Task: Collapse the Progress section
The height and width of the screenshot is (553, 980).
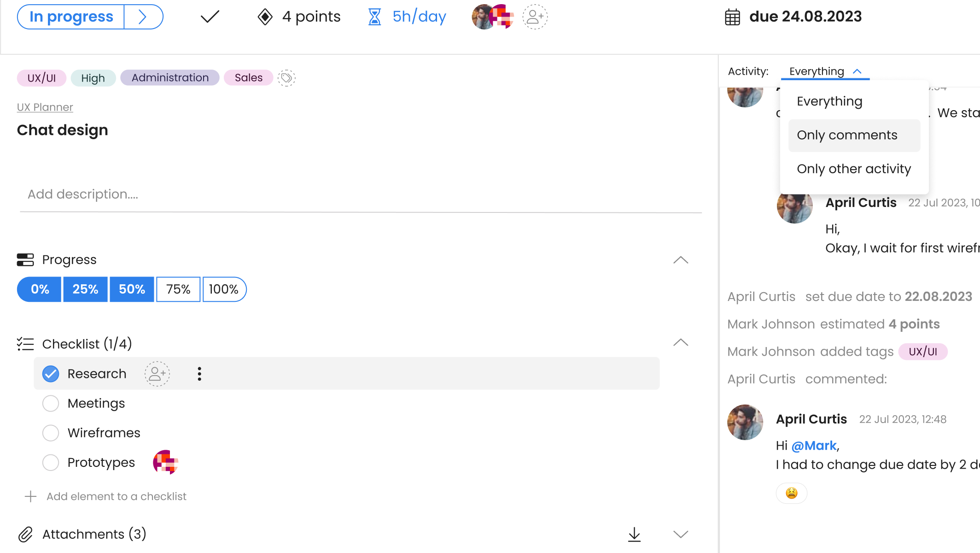Action: pyautogui.click(x=681, y=260)
